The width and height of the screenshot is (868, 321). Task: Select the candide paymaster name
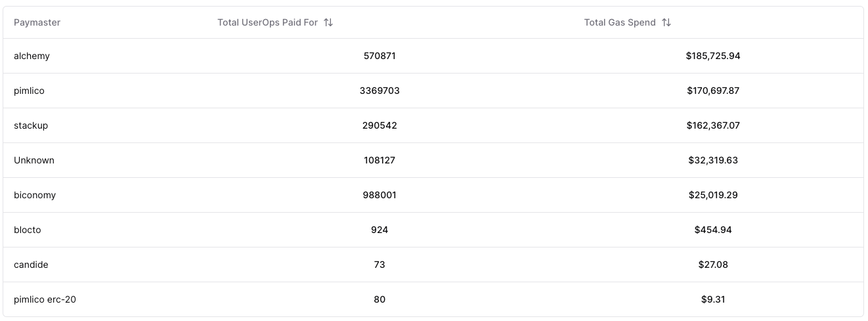point(31,265)
